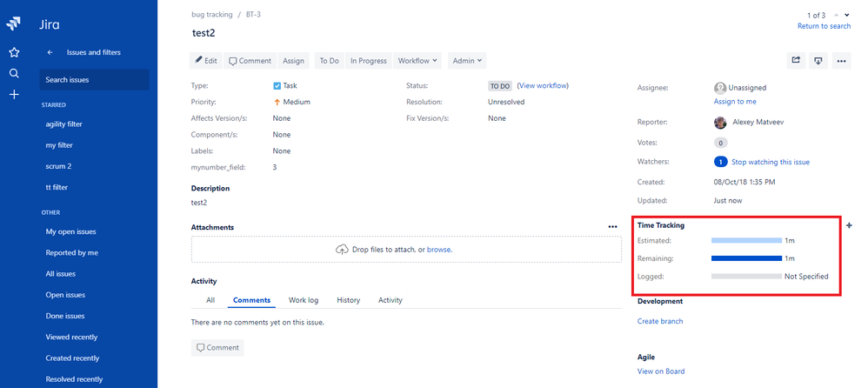
Task: Click the bottom Comment button under Activity
Action: 217,348
